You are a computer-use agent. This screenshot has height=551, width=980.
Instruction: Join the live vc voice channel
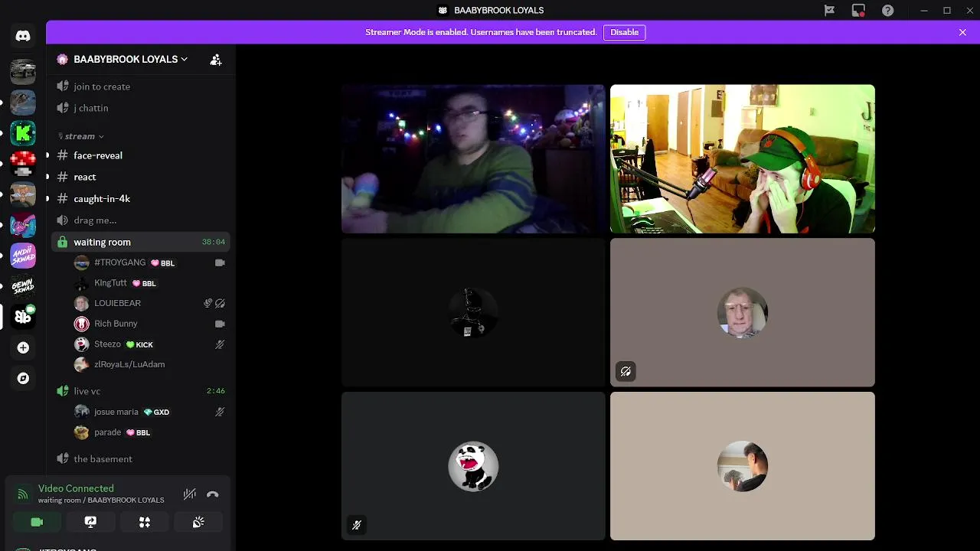tap(140, 391)
